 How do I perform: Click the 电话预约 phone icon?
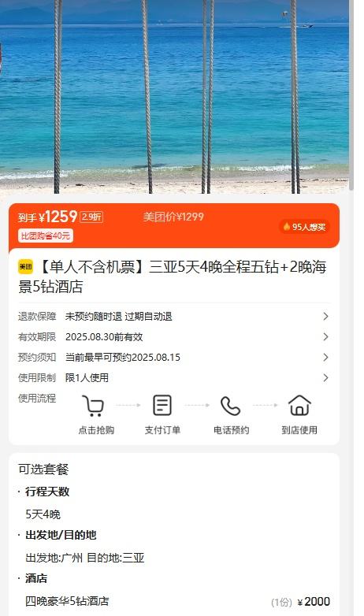[230, 406]
